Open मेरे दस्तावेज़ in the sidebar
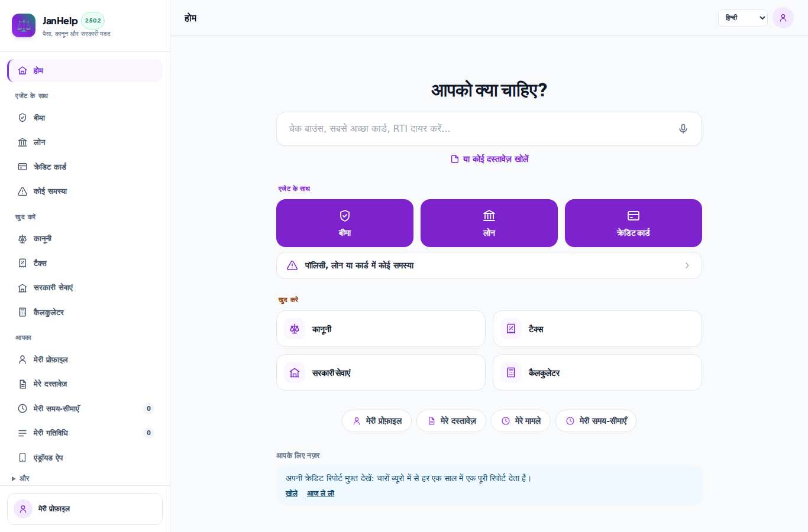Viewport: 808px width, 532px height. coord(85,384)
